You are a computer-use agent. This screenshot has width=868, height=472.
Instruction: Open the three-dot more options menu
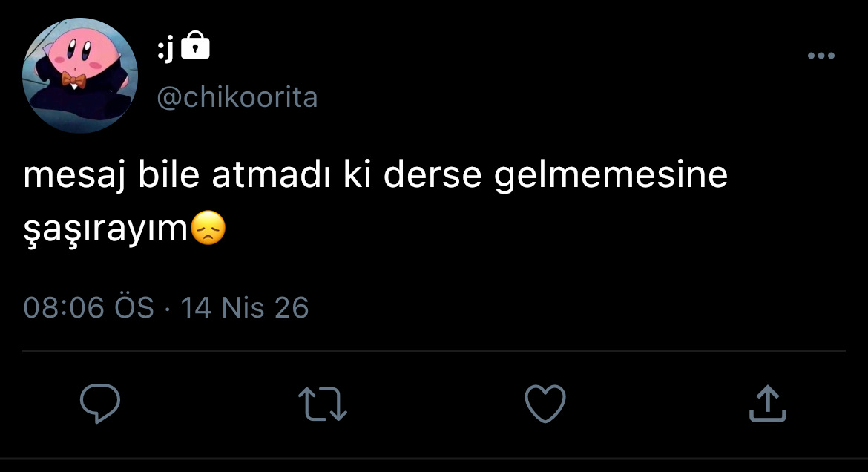click(x=821, y=56)
